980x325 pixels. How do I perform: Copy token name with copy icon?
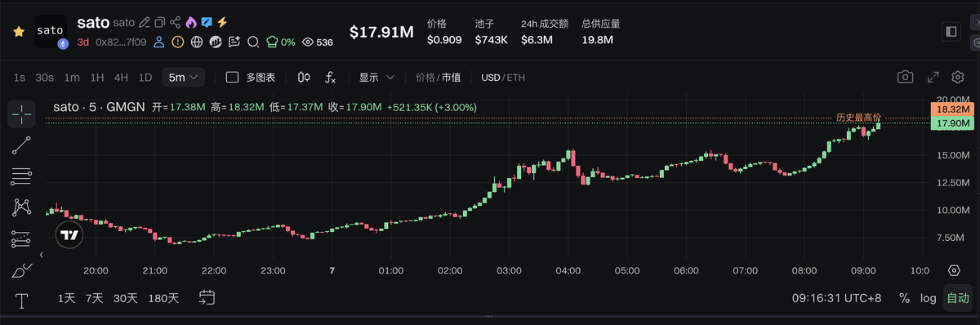tap(160, 22)
